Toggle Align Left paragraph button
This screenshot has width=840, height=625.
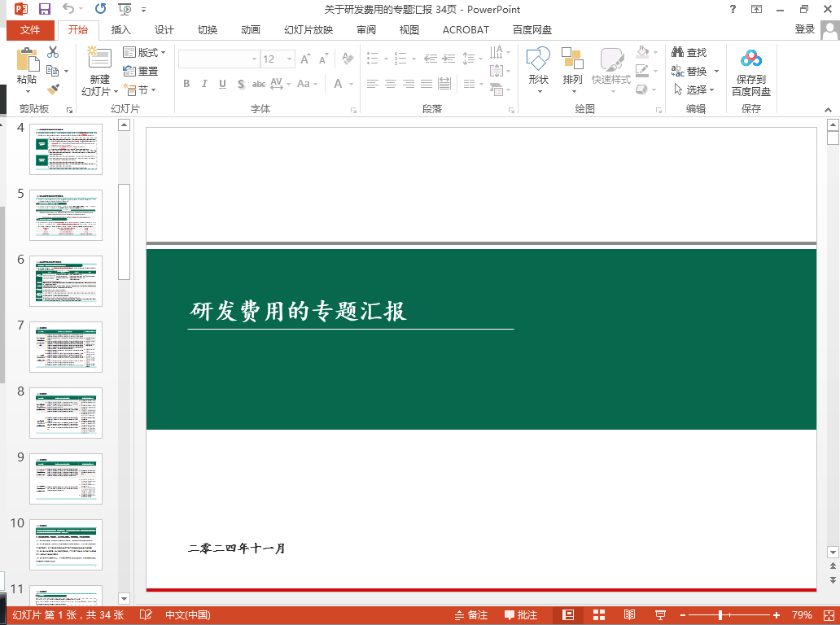click(x=372, y=84)
